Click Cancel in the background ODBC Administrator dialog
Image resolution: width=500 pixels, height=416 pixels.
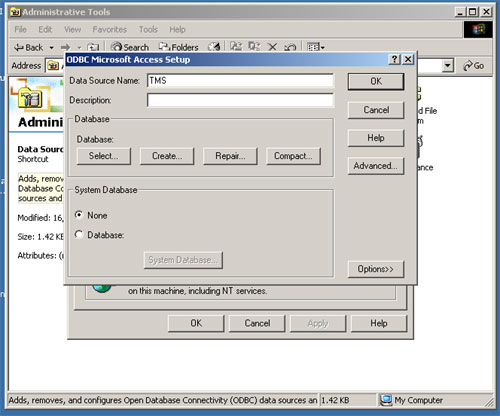(x=257, y=323)
